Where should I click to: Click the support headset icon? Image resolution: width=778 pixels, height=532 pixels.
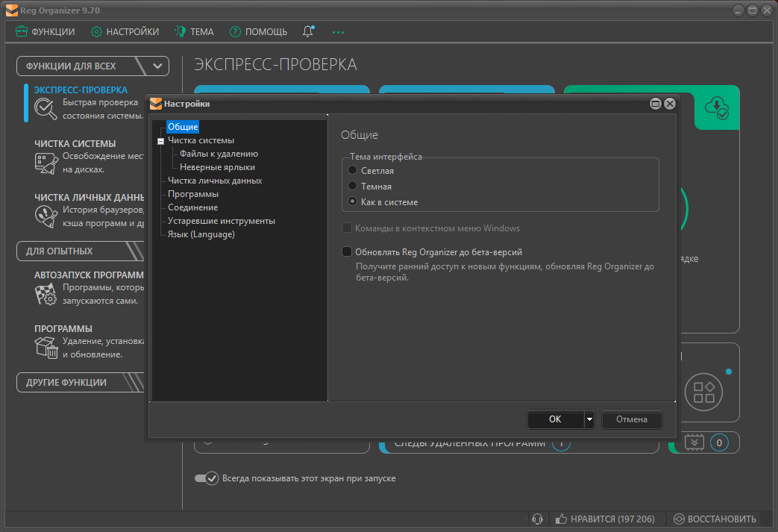click(537, 519)
